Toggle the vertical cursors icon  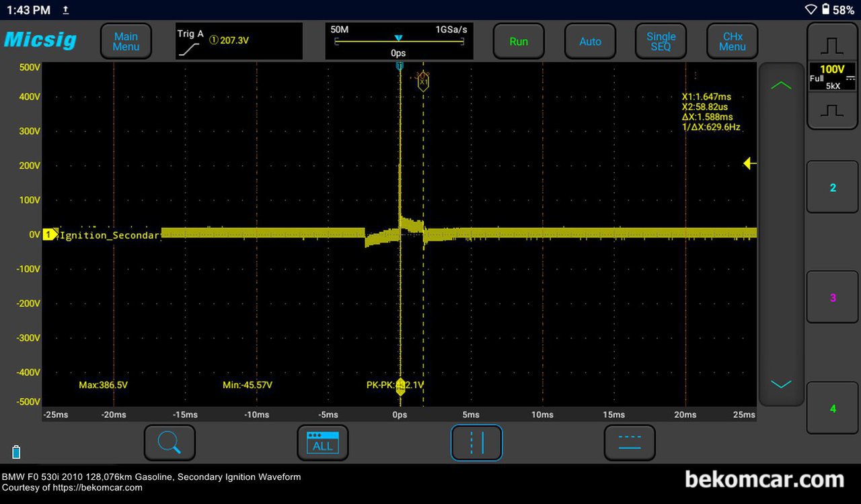[476, 443]
